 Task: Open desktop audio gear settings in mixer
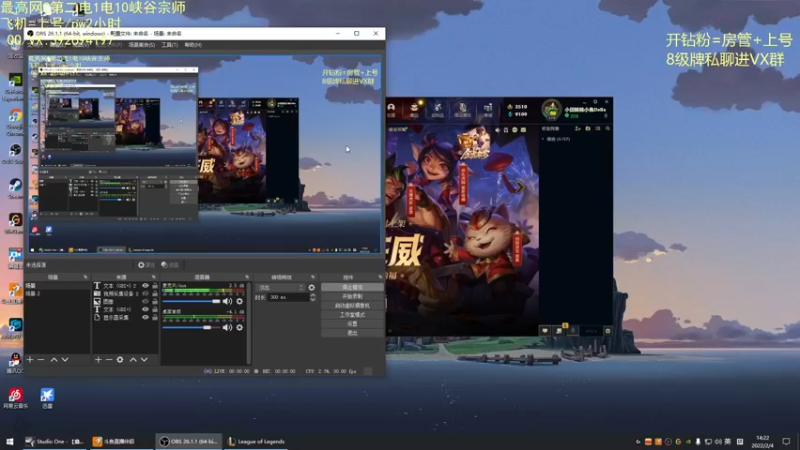(239, 328)
